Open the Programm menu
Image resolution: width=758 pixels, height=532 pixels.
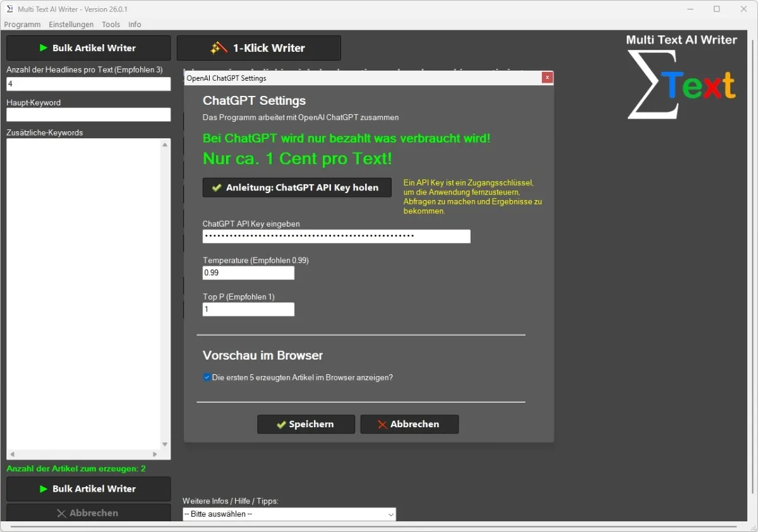click(x=22, y=25)
